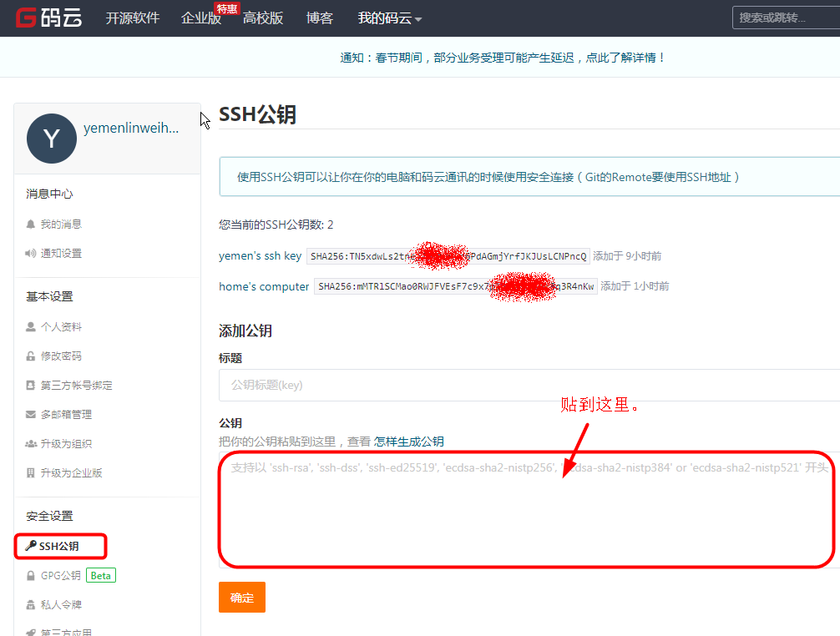Click the home's computer SHA256 fingerprint
Screen dimensions: 840x636
coord(455,286)
